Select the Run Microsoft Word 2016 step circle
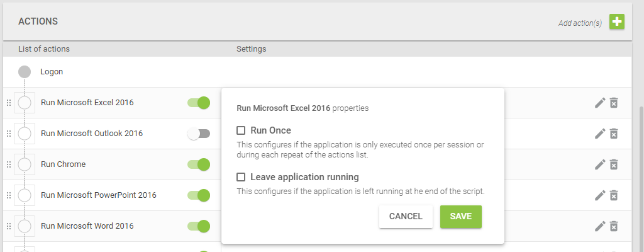This screenshot has height=252, width=644. pos(25,226)
